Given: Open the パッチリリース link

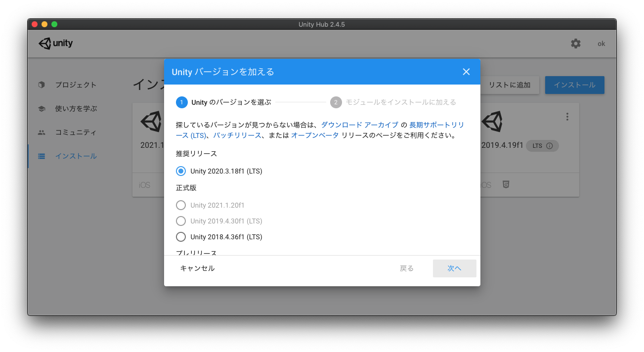Looking at the screenshot, I should click(x=237, y=135).
